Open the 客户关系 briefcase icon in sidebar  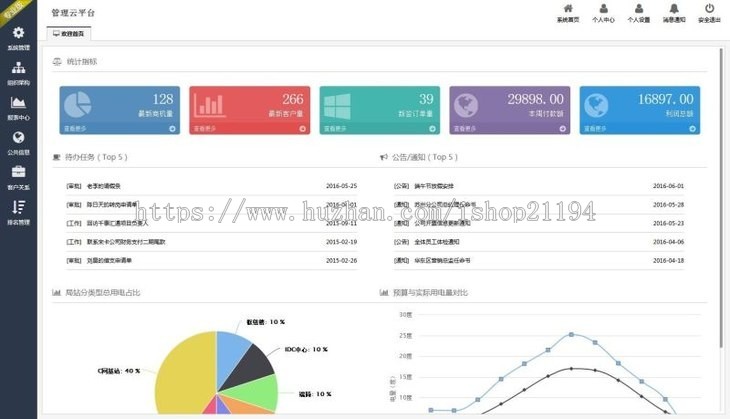pos(19,172)
